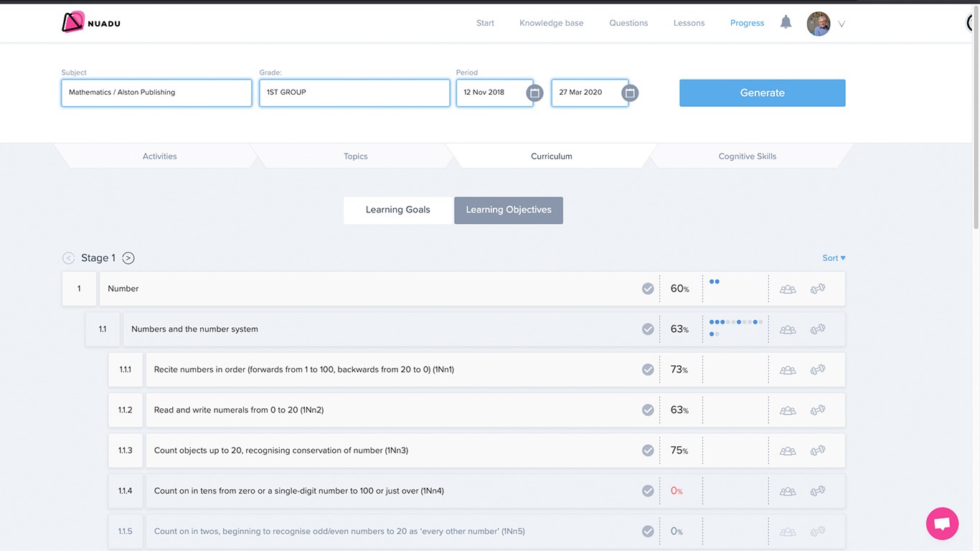Click the period end date field 27 Mar 2020

click(x=590, y=93)
